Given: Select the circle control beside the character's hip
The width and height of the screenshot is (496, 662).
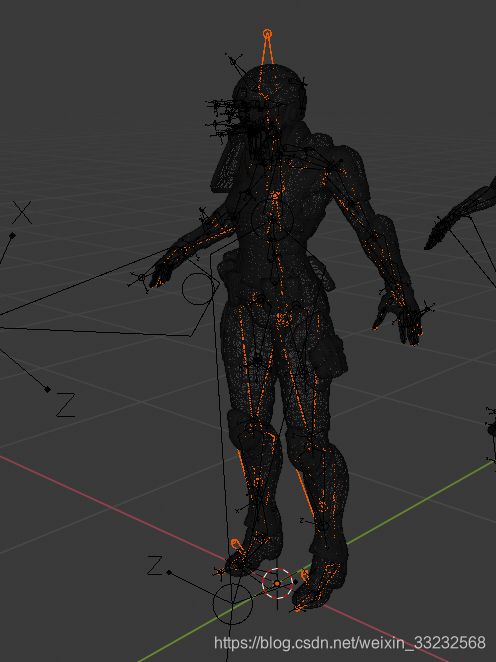Looking at the screenshot, I should (x=198, y=289).
